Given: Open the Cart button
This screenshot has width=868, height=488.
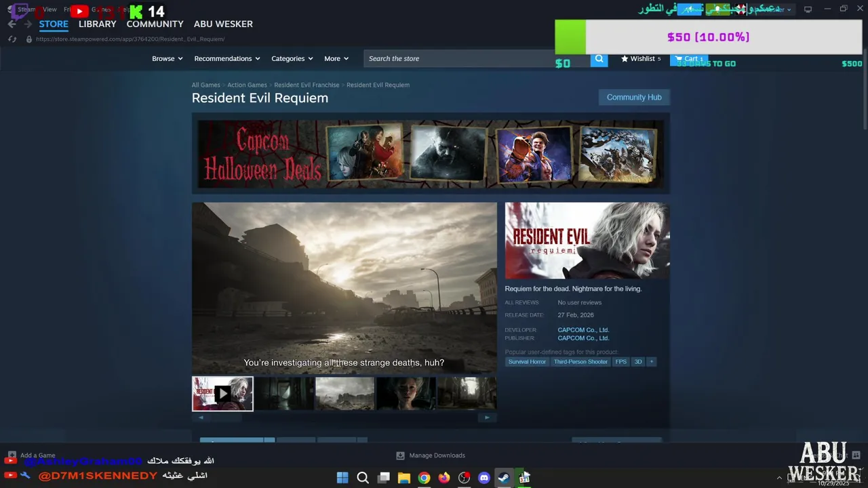Looking at the screenshot, I should pyautogui.click(x=689, y=59).
